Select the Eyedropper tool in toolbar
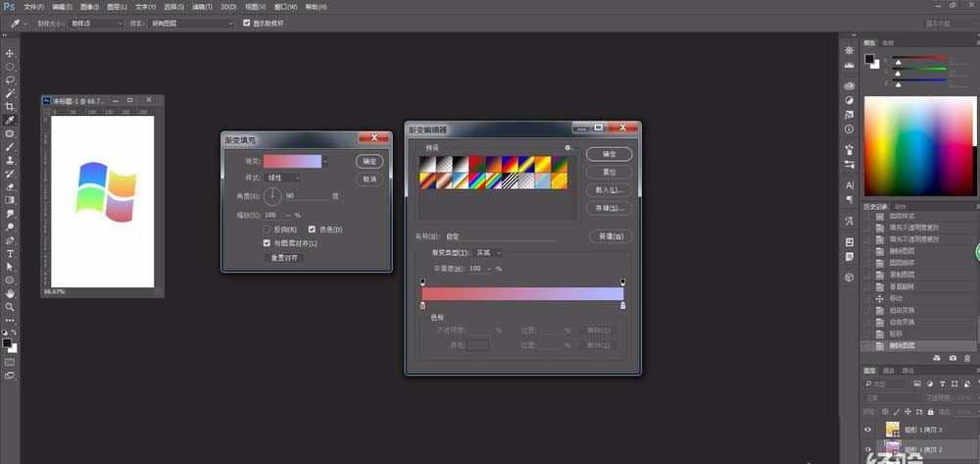The image size is (980, 464). 10,120
